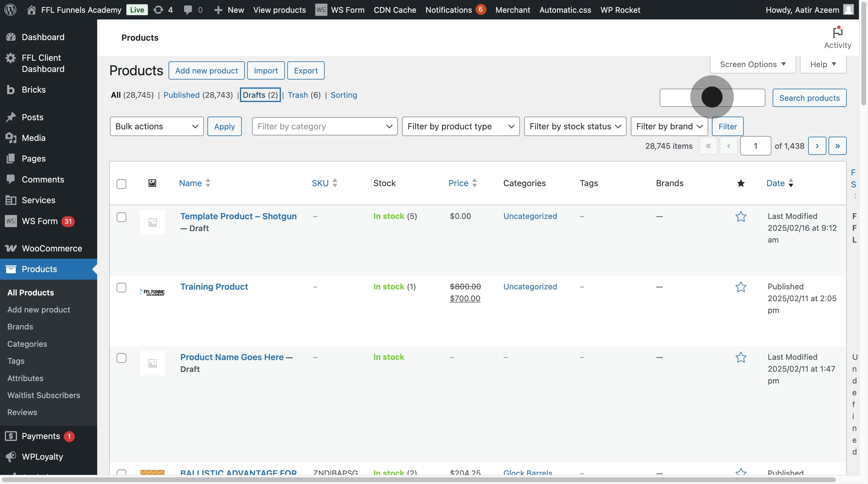868x484 pixels.
Task: Open Notifications in the admin bar
Action: 456,10
